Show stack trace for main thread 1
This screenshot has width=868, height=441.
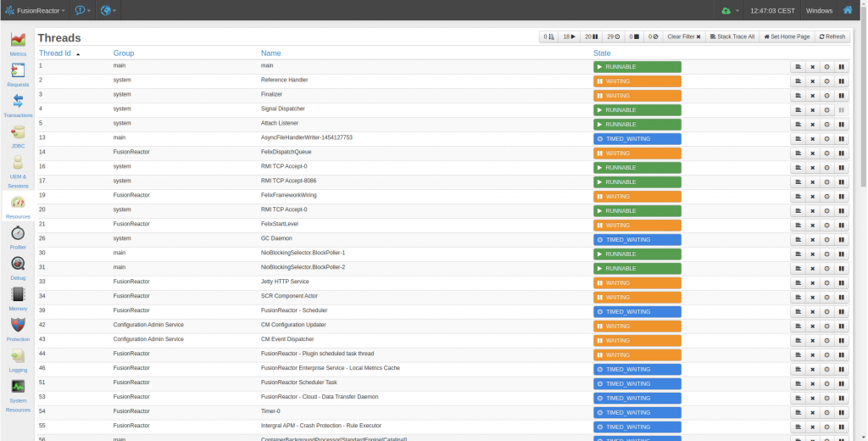(798, 67)
